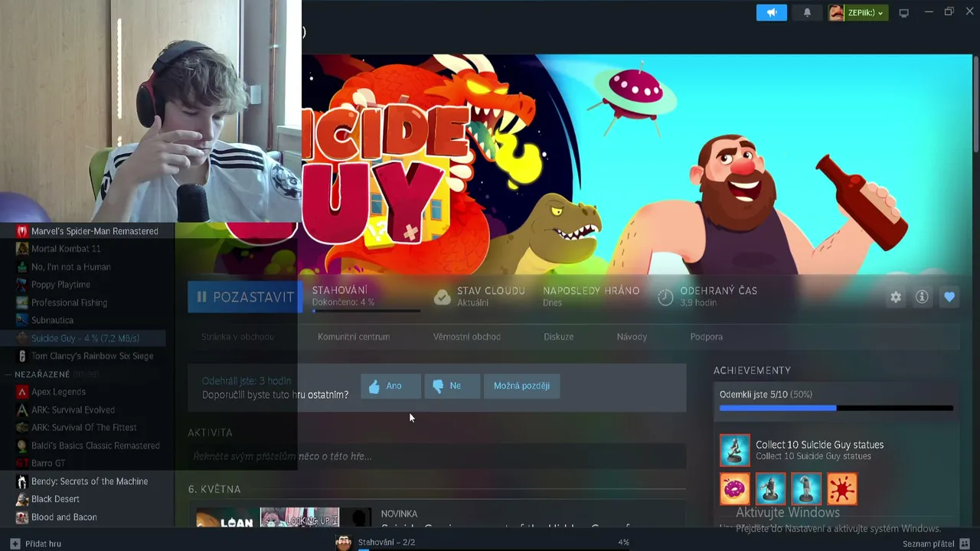The image size is (980, 551).
Task: Click the Možná později button
Action: [x=521, y=386]
